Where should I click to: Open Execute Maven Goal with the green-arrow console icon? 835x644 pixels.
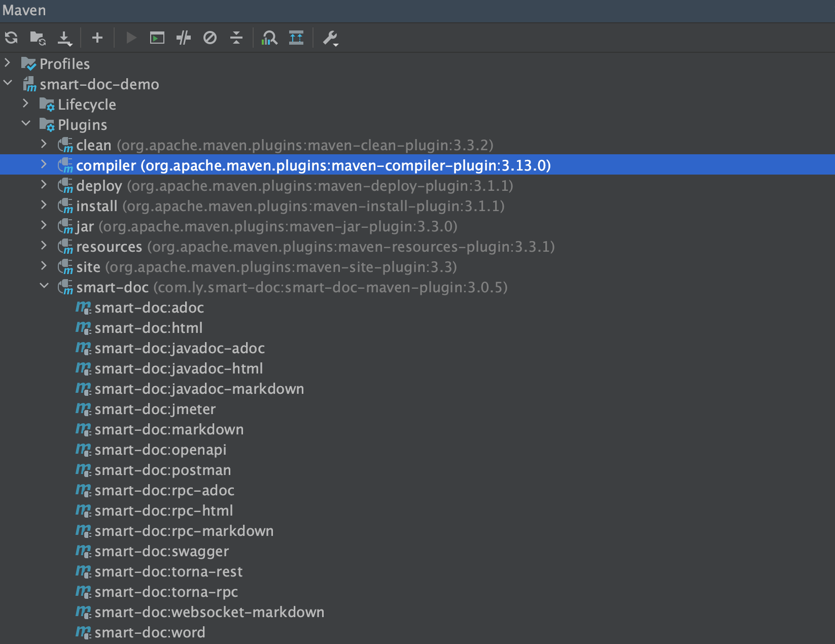coord(157,38)
